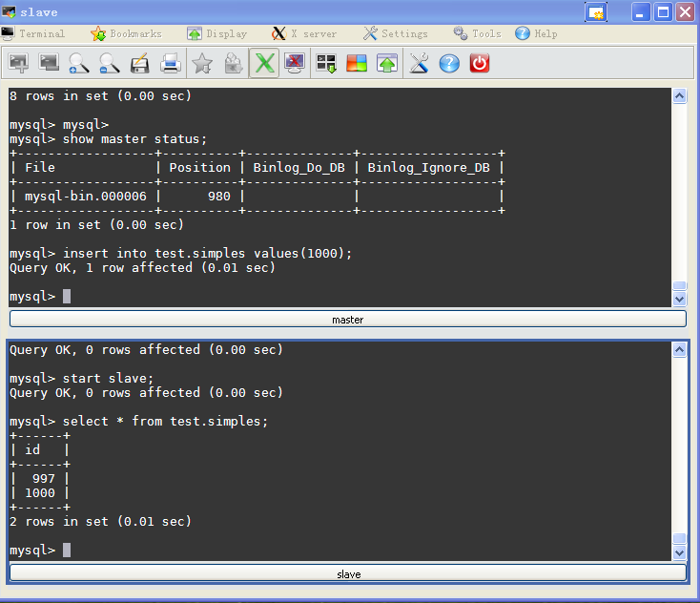Zoom in the terminal text
Image resolution: width=700 pixels, height=603 pixels.
click(x=78, y=63)
